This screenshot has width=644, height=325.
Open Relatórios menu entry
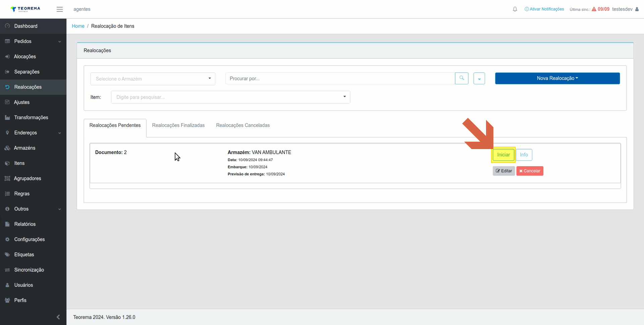(x=33, y=224)
